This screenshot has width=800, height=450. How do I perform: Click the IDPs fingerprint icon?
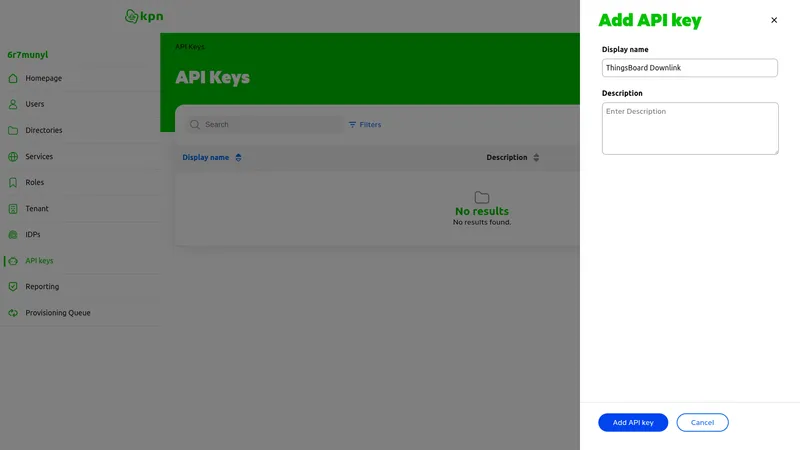point(13,235)
